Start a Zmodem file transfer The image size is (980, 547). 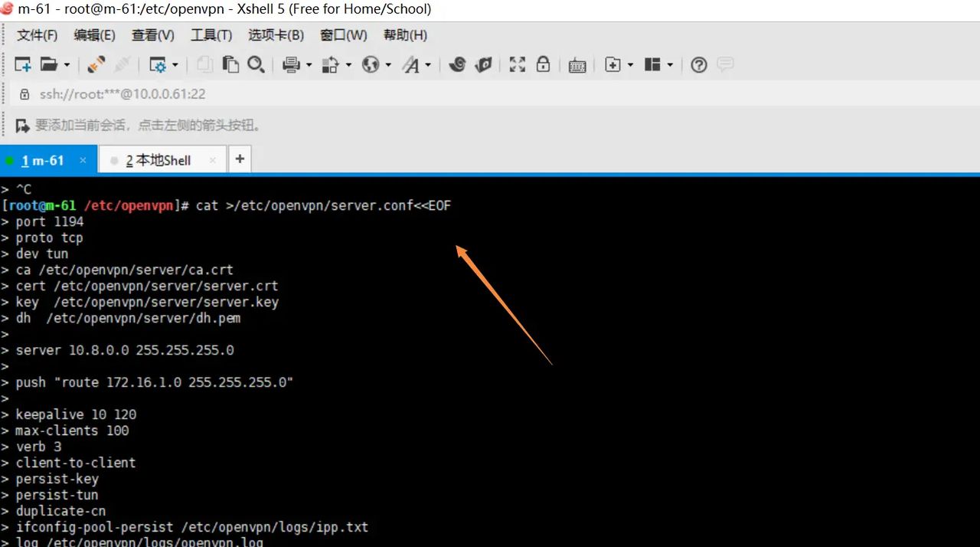458,64
